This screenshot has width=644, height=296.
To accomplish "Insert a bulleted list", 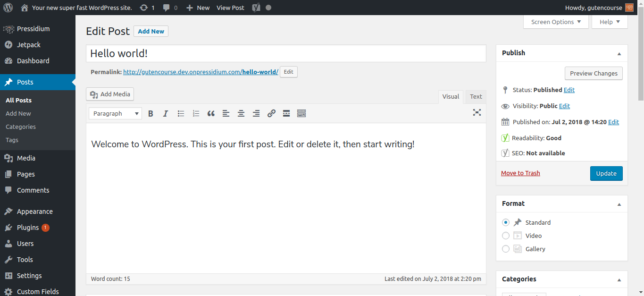I will tap(181, 113).
